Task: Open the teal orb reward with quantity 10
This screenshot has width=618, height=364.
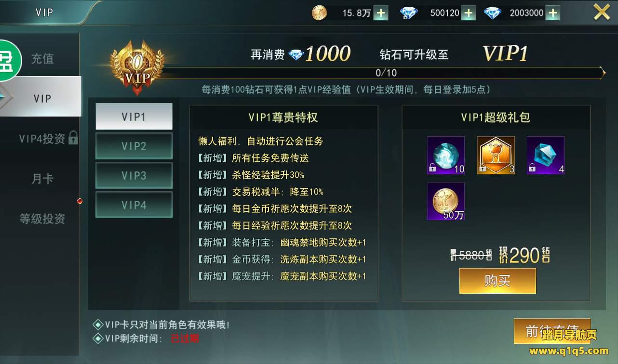Action: pyautogui.click(x=446, y=155)
